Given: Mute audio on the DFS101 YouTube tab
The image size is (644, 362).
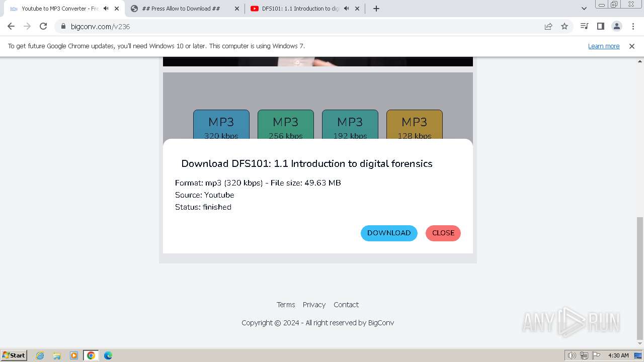Looking at the screenshot, I should [x=347, y=9].
